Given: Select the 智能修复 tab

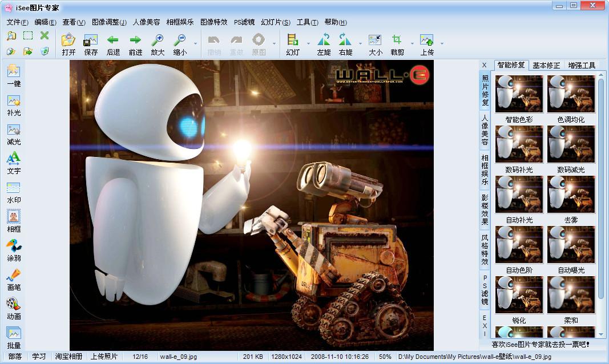Looking at the screenshot, I should 511,65.
